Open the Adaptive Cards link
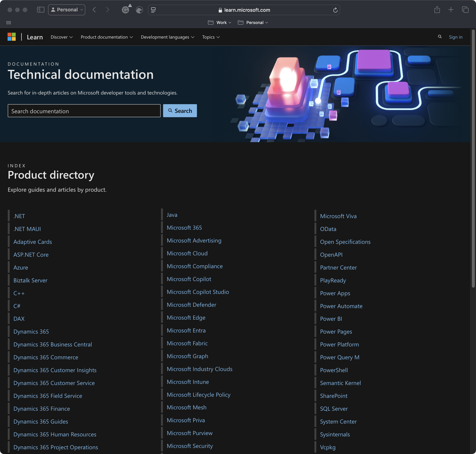The image size is (476, 454). pos(33,242)
